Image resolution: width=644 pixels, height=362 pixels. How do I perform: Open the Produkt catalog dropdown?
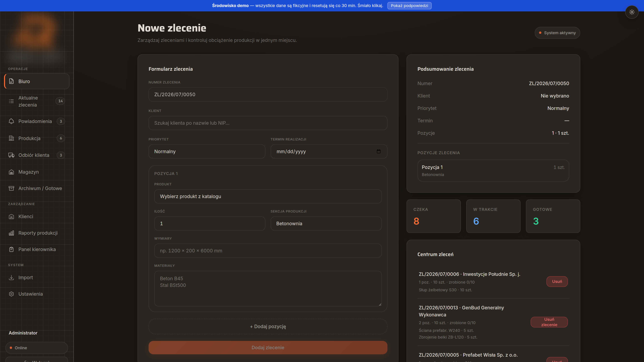[268, 196]
